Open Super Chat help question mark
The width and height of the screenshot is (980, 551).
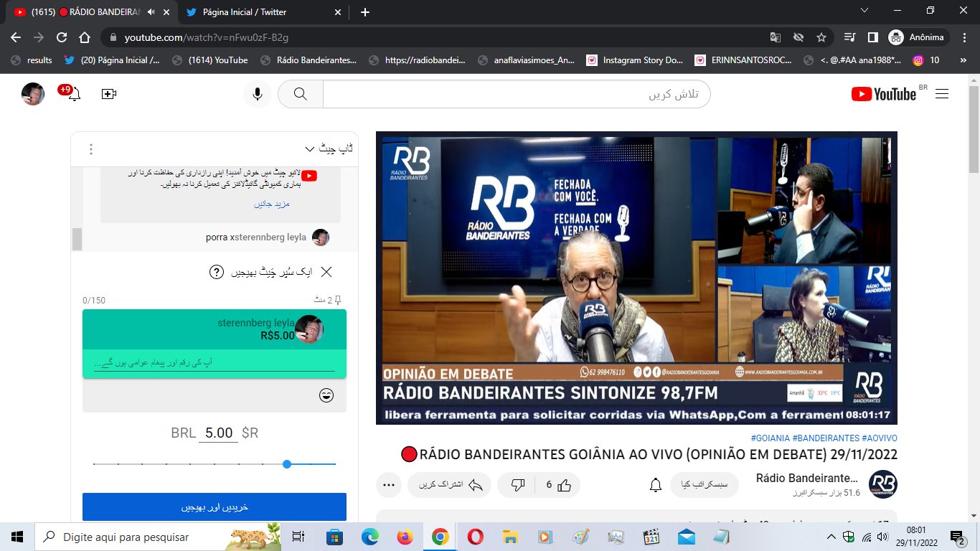[216, 272]
